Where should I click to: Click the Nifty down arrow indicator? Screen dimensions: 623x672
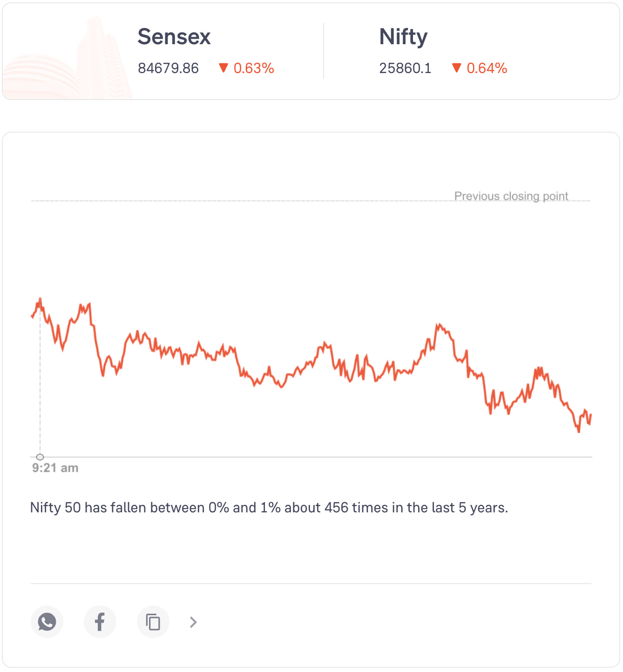pos(456,68)
